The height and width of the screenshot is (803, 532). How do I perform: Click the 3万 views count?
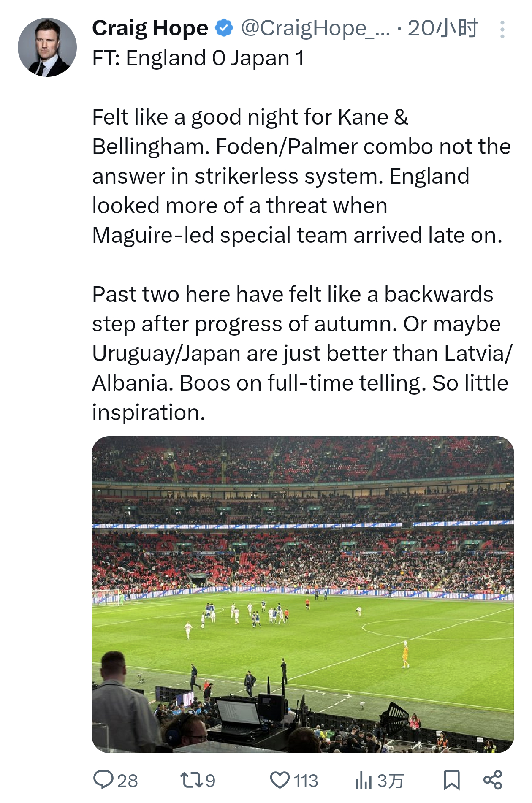click(391, 781)
